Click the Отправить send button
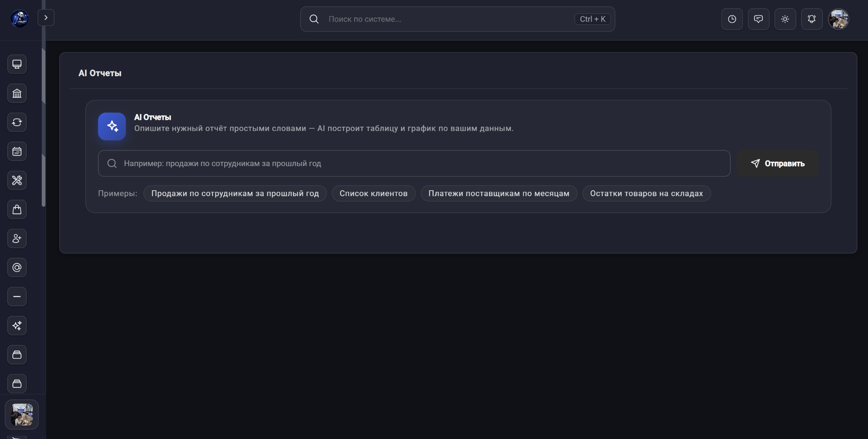 pyautogui.click(x=777, y=164)
